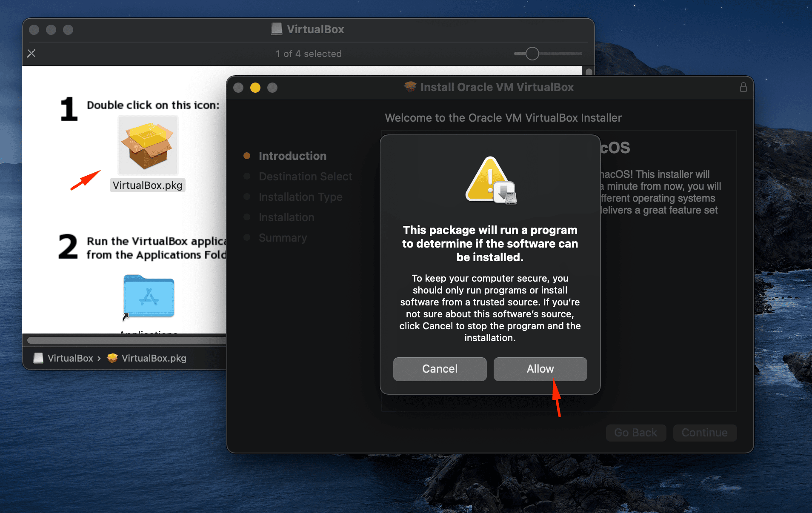This screenshot has width=812, height=513.
Task: Adjust the icon size slider
Action: (x=532, y=54)
